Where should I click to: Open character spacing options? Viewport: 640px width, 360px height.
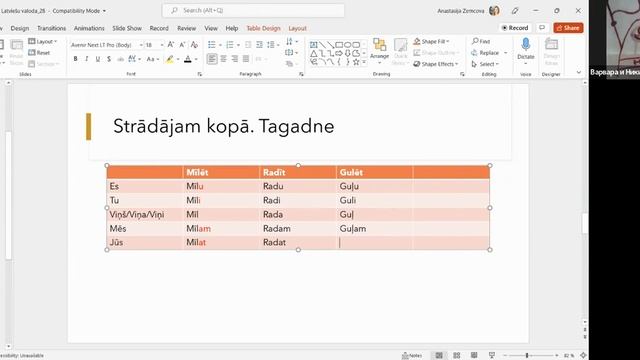(x=134, y=59)
